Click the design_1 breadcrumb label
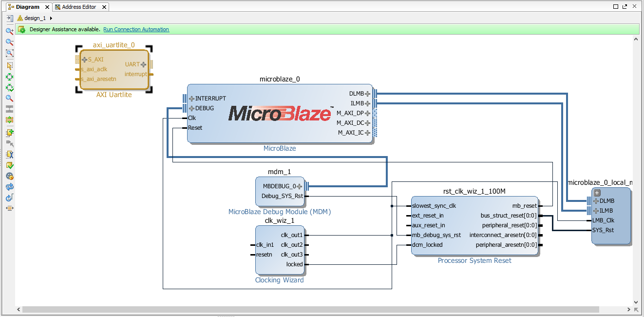 click(x=35, y=18)
